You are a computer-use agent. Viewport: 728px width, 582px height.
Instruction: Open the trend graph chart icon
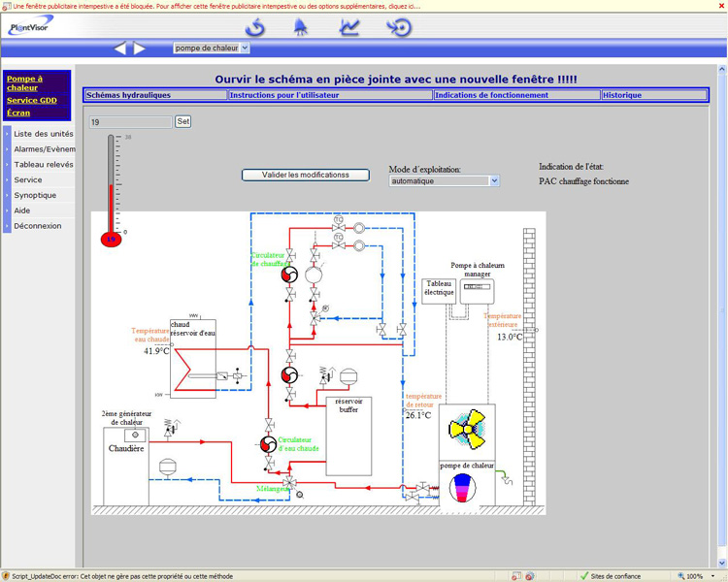[x=349, y=27]
